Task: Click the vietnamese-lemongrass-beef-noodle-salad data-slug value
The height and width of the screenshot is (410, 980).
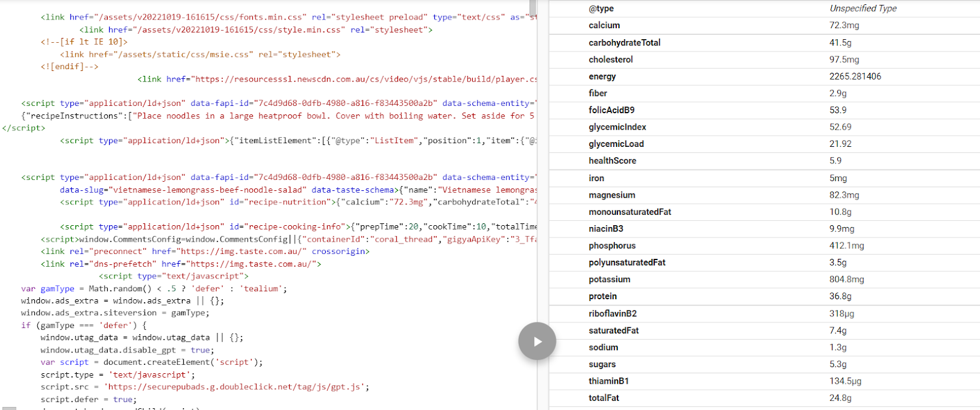Action: (208, 190)
